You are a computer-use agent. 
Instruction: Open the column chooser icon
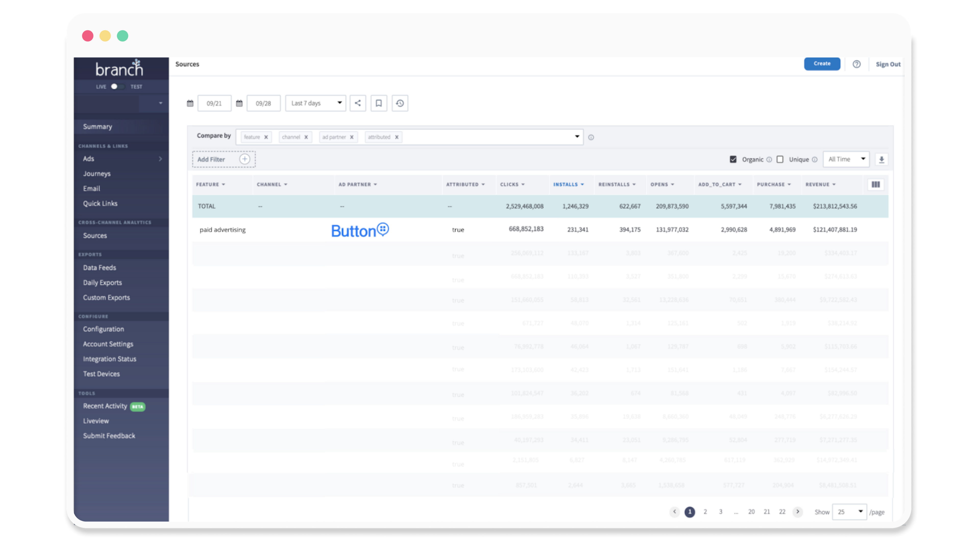click(x=875, y=184)
